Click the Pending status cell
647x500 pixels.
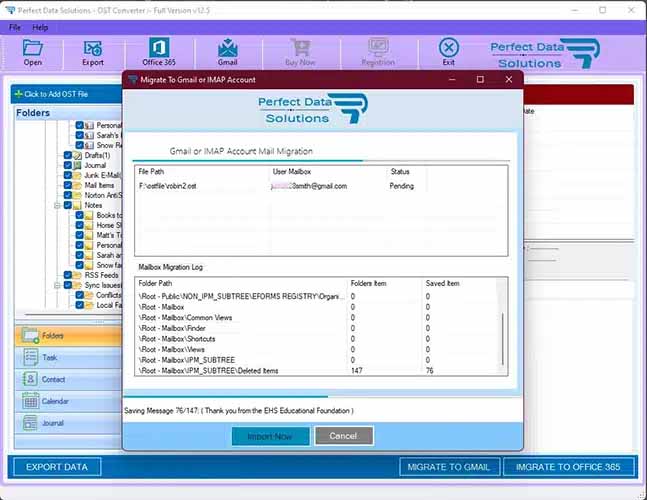tap(401, 186)
